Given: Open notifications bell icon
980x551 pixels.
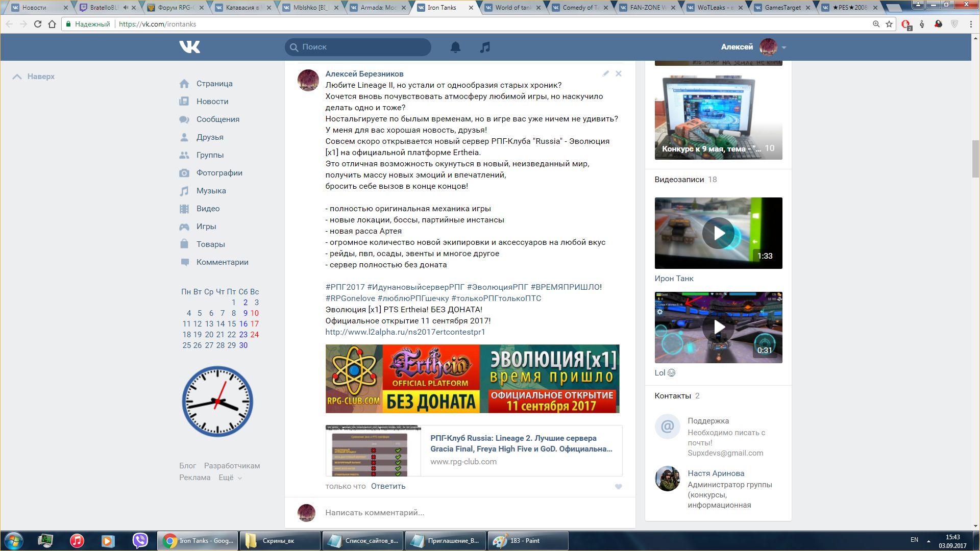Looking at the screenshot, I should pos(455,47).
